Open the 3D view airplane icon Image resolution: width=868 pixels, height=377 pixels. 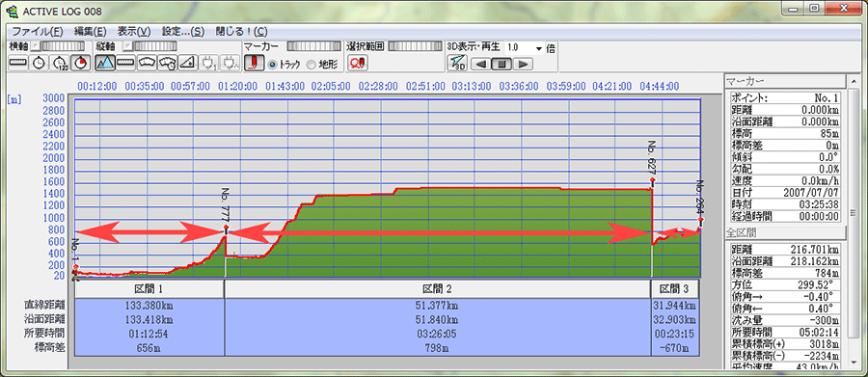click(x=457, y=63)
